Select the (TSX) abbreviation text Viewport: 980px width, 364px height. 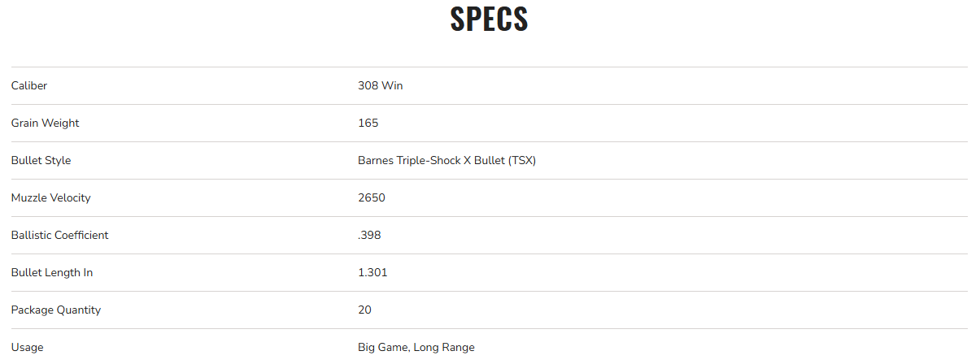[520, 160]
